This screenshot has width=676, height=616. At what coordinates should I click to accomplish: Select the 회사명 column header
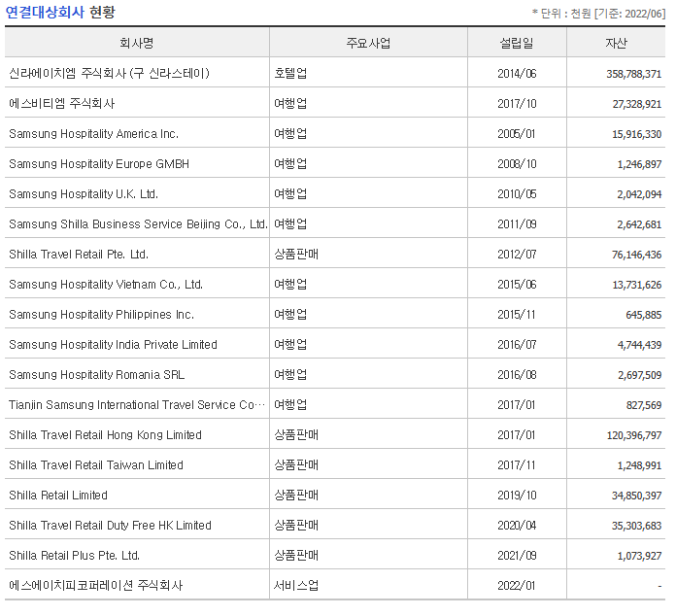[137, 43]
